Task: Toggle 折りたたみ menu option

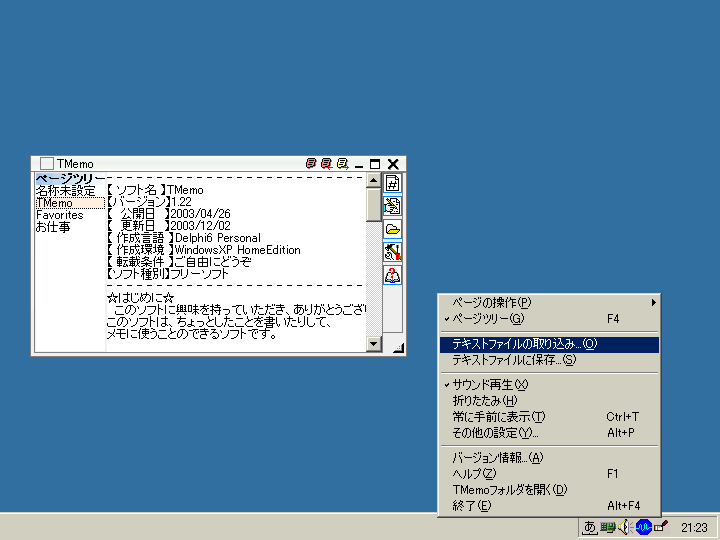Action: click(x=550, y=400)
